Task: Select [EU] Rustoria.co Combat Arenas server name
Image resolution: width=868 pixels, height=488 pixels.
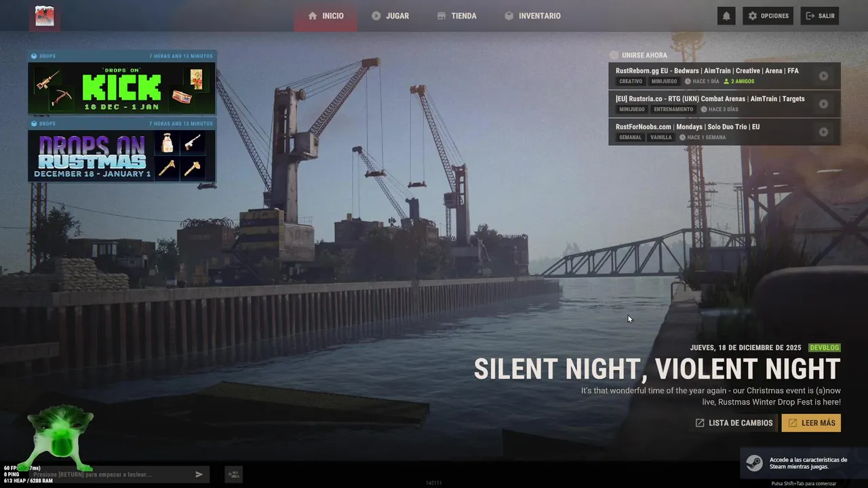Action: click(x=710, y=98)
